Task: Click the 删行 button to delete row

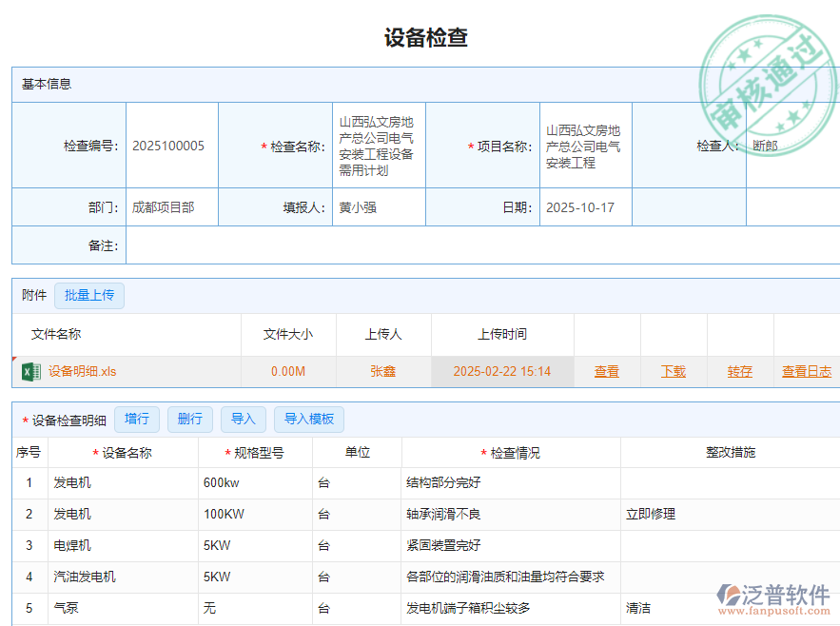Action: point(189,419)
